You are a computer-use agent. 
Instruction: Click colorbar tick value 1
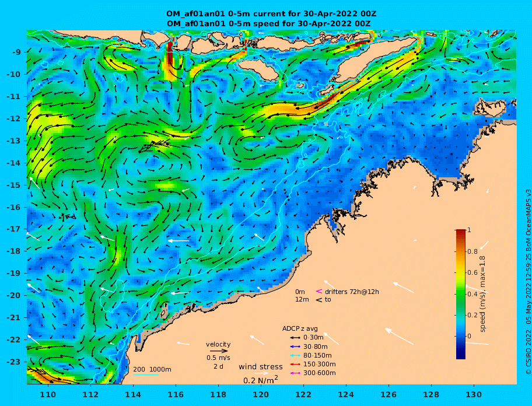(469, 230)
